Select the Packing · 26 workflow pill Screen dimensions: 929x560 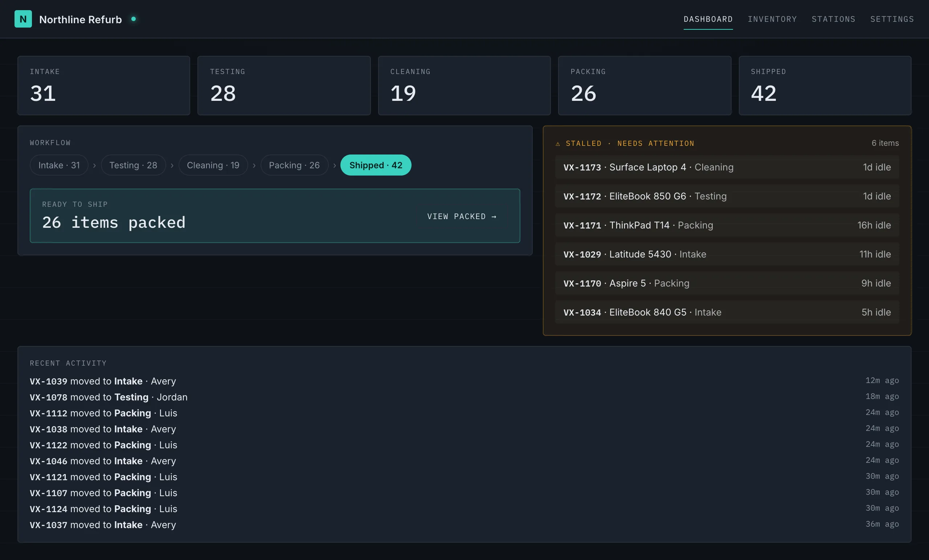(294, 165)
